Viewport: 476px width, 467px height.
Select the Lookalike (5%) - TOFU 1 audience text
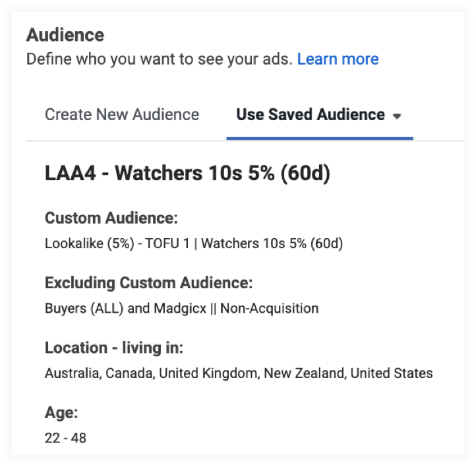117,243
